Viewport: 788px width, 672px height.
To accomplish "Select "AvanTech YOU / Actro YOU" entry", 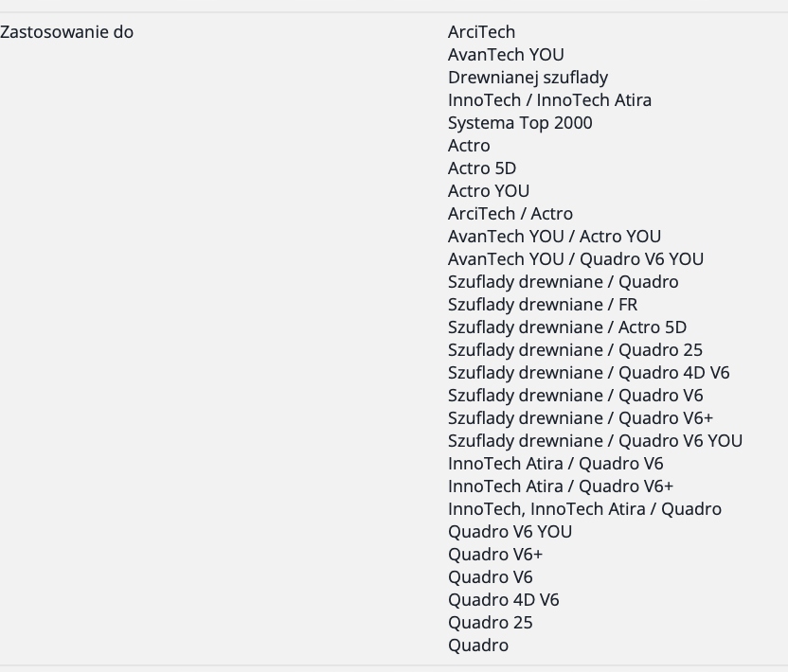I will [554, 237].
